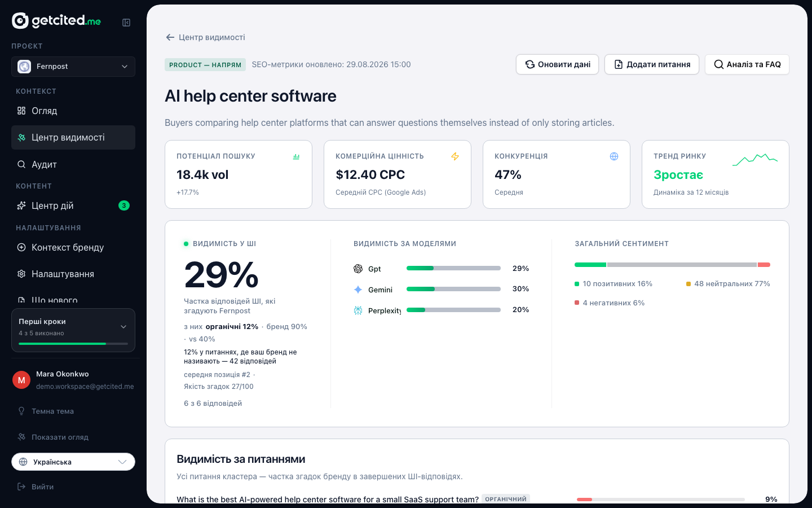Viewport: 812px width, 508px height.
Task: Click the Gemini visibility progress bar
Action: point(453,289)
